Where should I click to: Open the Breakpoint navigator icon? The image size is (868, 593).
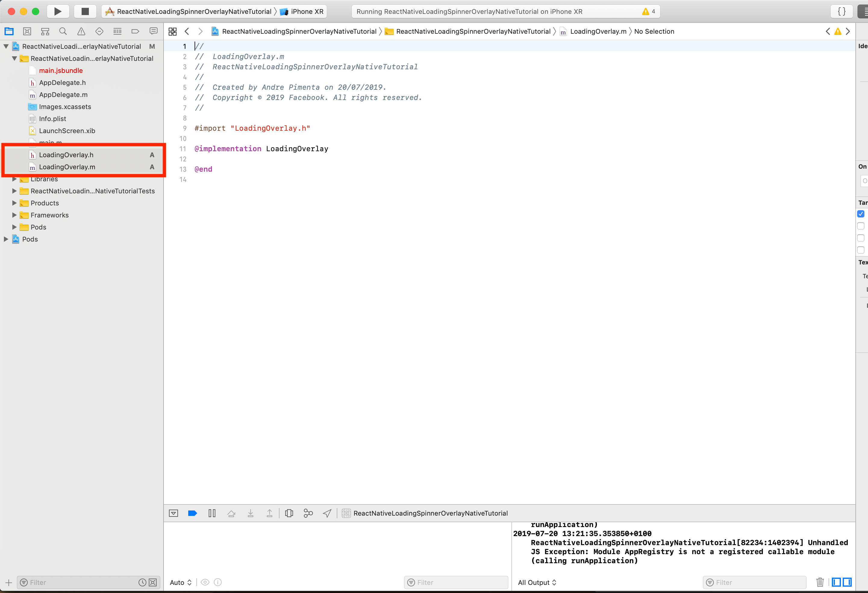click(135, 31)
